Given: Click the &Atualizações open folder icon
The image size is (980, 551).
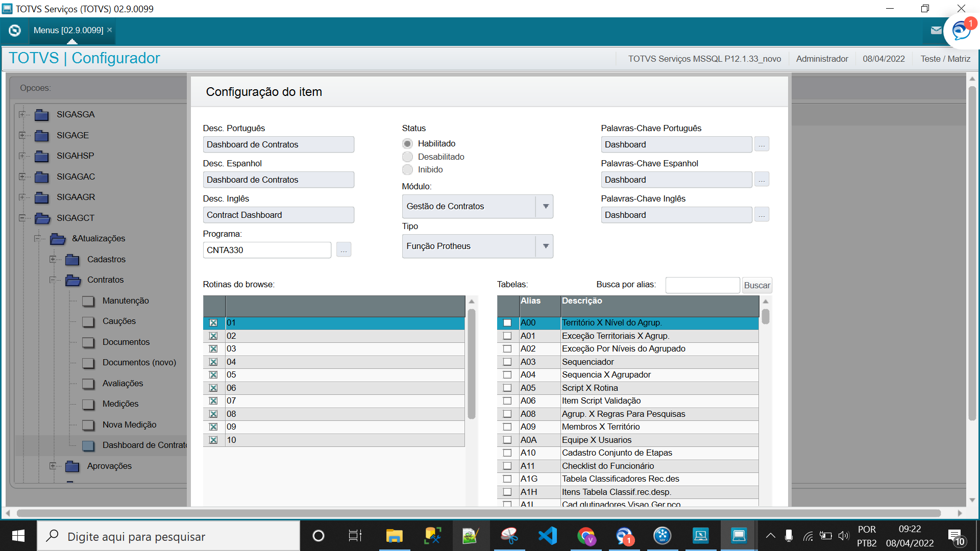Looking at the screenshot, I should pos(58,239).
